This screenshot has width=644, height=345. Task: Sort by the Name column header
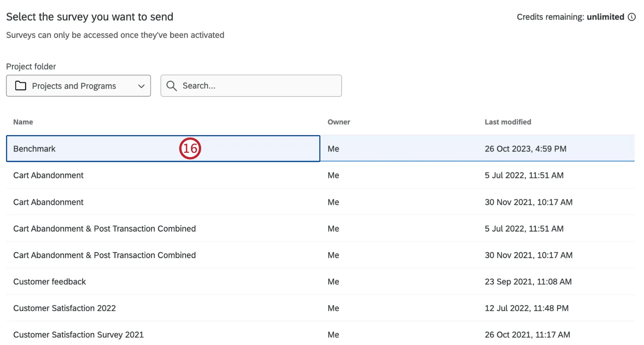[23, 122]
